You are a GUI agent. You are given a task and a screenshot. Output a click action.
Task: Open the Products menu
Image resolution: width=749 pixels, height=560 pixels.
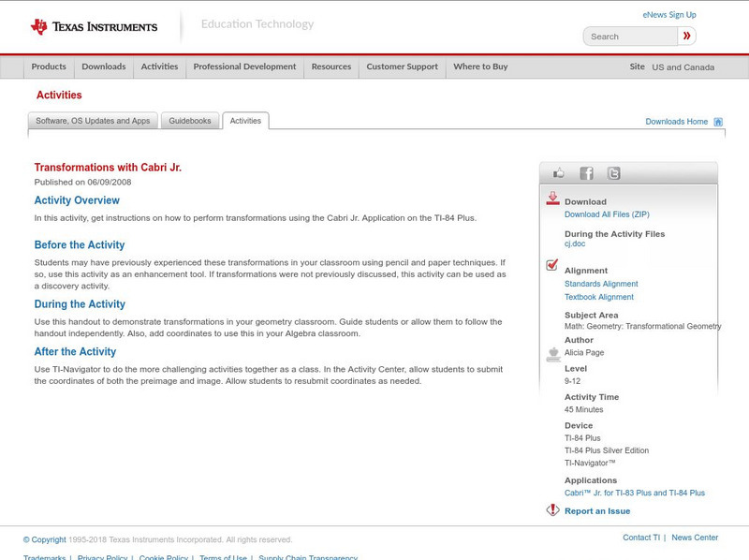click(49, 66)
